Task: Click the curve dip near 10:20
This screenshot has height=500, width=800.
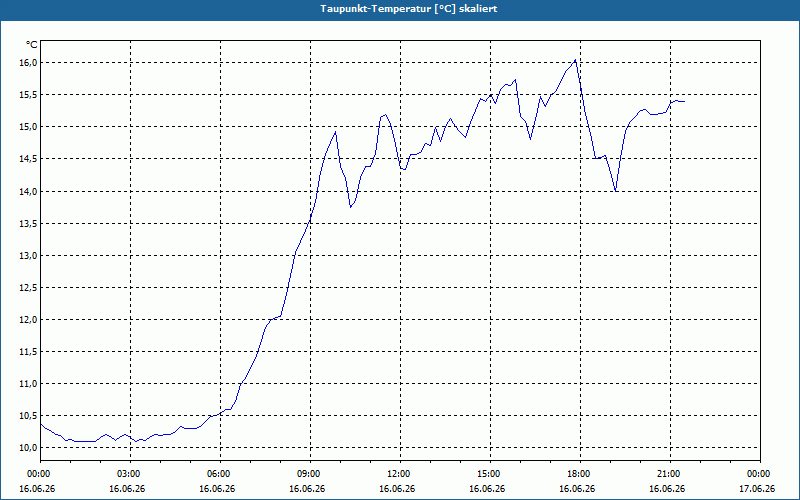Action: (351, 207)
